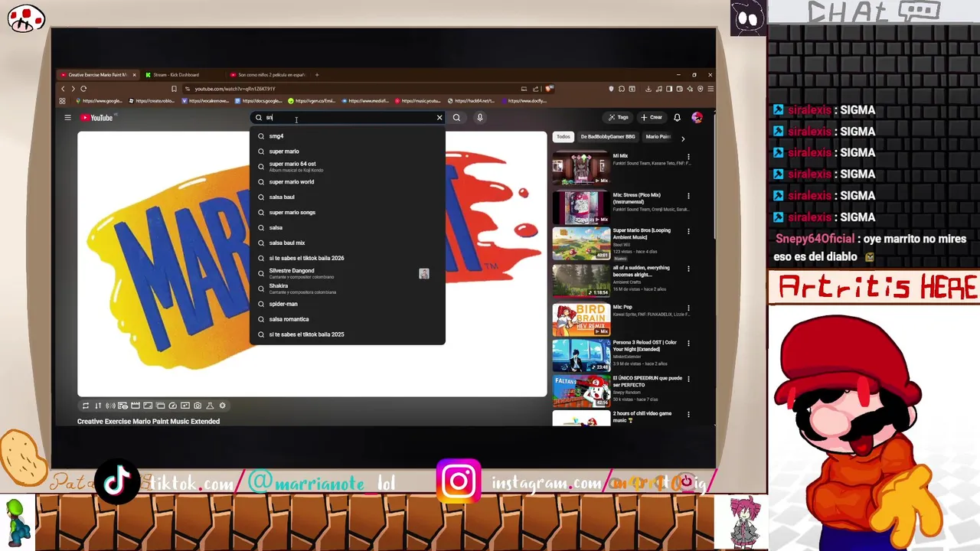Clear the YouTube search box text
Image resolution: width=980 pixels, height=551 pixels.
click(x=439, y=118)
